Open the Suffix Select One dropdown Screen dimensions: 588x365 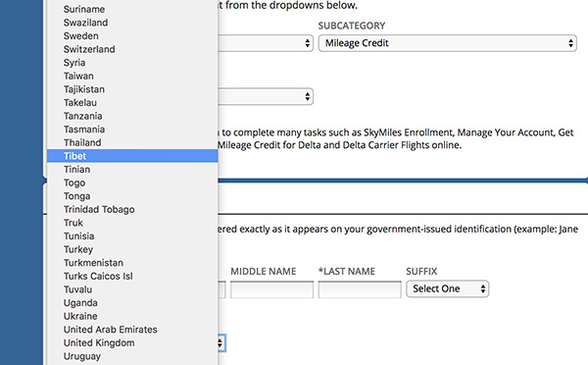448,288
